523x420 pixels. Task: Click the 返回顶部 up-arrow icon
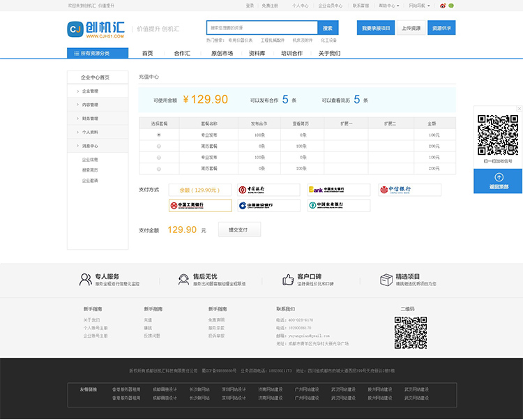(x=499, y=177)
